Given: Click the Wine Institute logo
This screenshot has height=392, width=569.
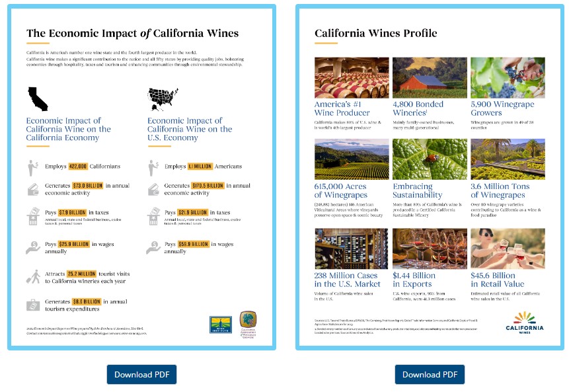Looking at the screenshot, I should (x=219, y=324).
